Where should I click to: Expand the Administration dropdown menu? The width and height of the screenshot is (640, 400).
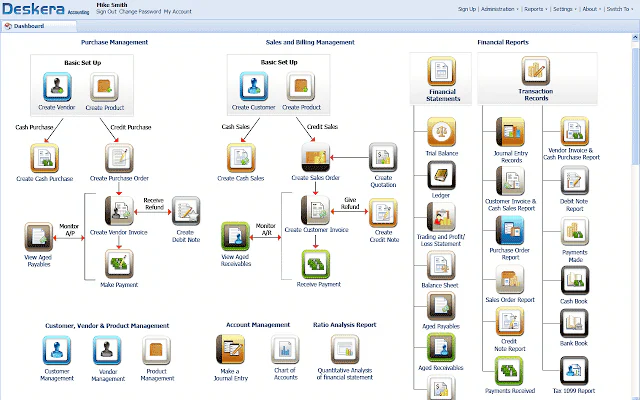[x=500, y=9]
